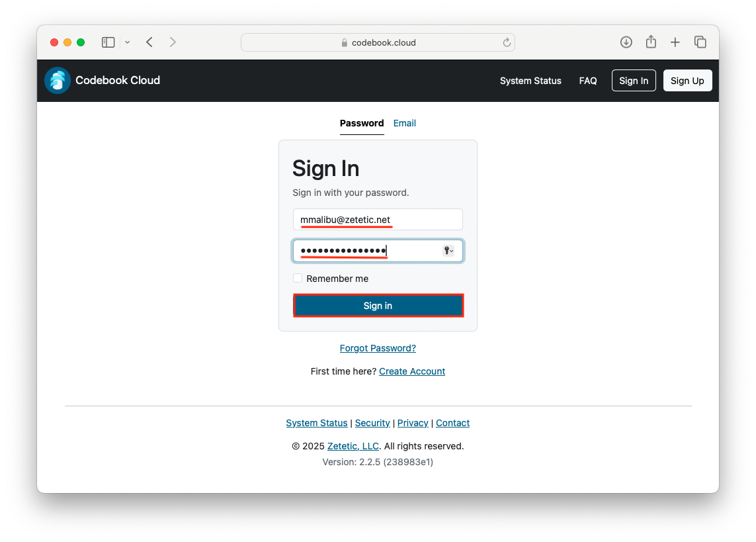Screen dimensions: 756x542
Task: Open the sidebar options chevron
Action: point(127,42)
